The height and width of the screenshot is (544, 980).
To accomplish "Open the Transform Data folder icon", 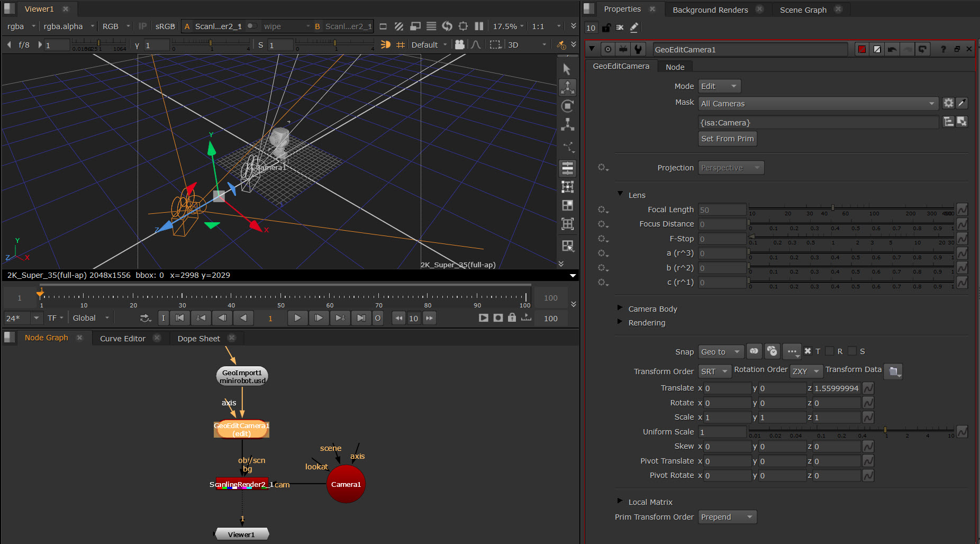I will [x=893, y=371].
